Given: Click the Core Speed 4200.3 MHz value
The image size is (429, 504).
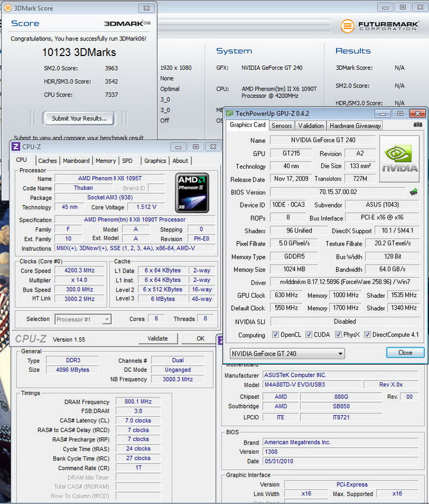Looking at the screenshot, I should (79, 271).
